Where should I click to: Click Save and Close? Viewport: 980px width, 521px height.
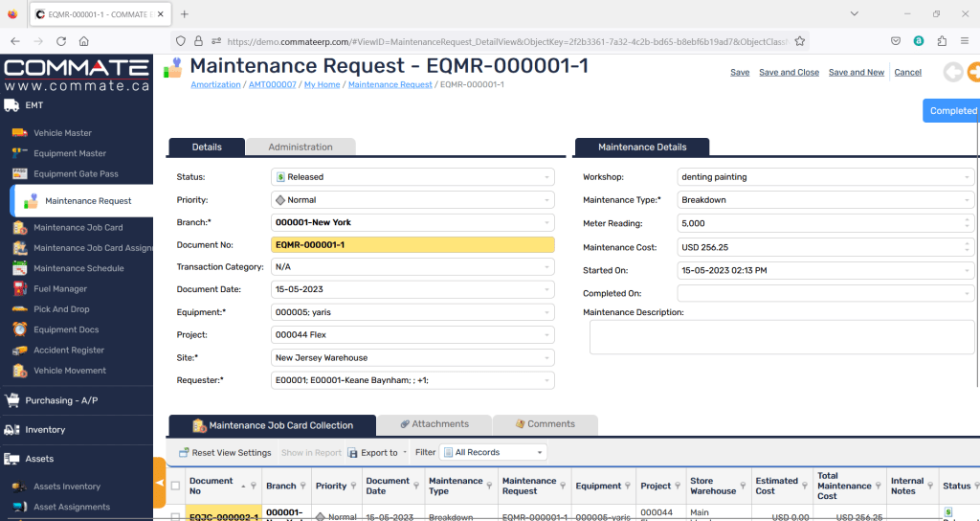coord(789,73)
